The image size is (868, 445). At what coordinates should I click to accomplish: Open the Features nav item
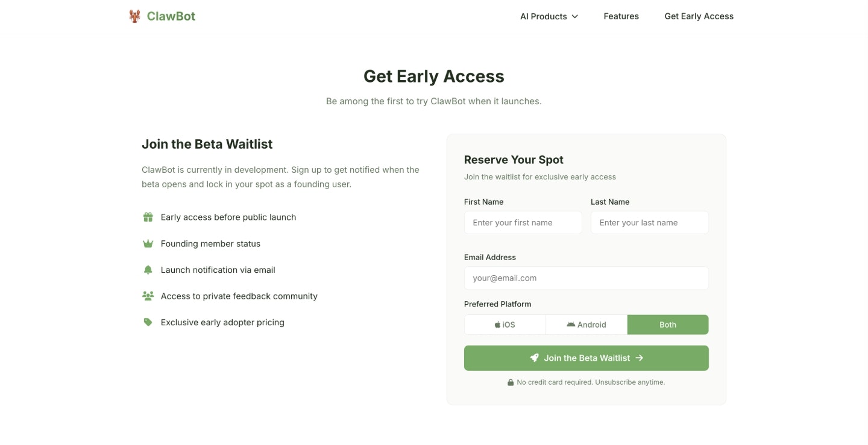tap(621, 16)
